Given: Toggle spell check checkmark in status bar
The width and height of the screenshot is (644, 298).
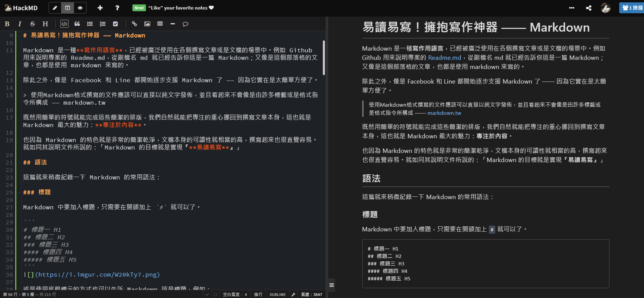Looking at the screenshot, I should (x=207, y=295).
